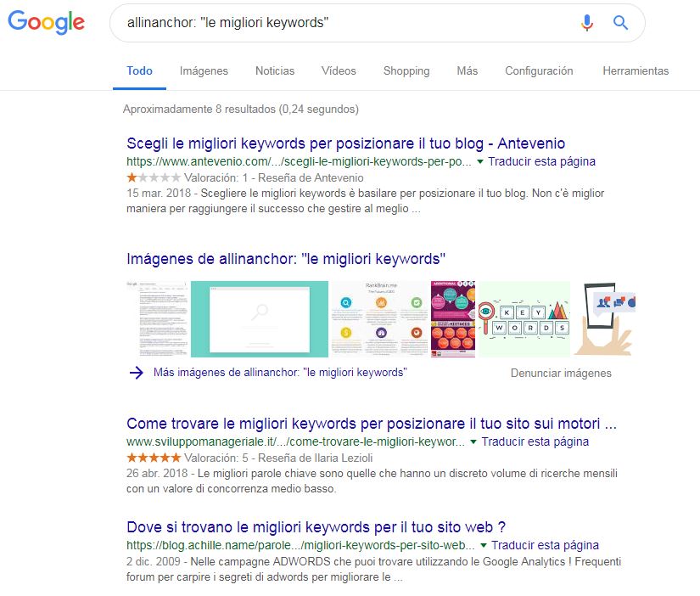
Task: Click Denunciar imágenes link
Action: click(561, 373)
